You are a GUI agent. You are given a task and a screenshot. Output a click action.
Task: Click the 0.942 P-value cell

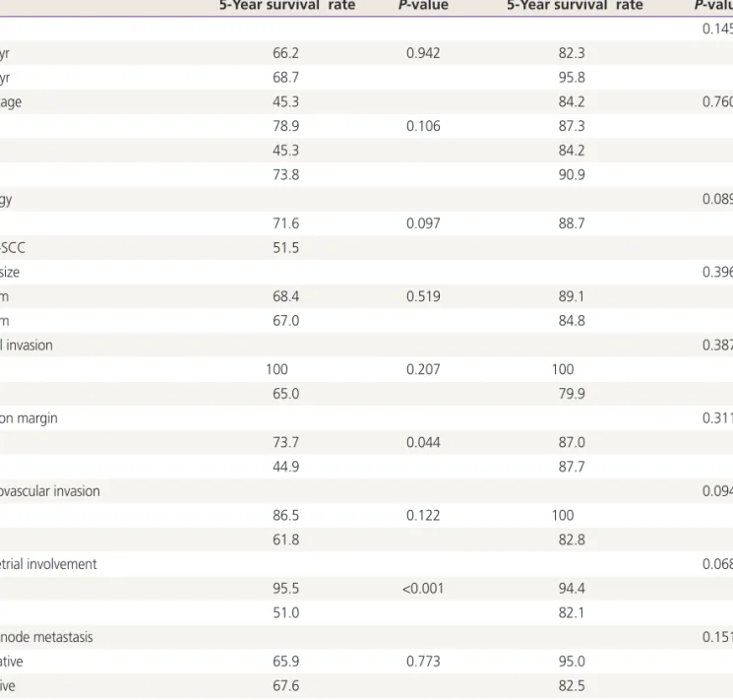coord(423,53)
